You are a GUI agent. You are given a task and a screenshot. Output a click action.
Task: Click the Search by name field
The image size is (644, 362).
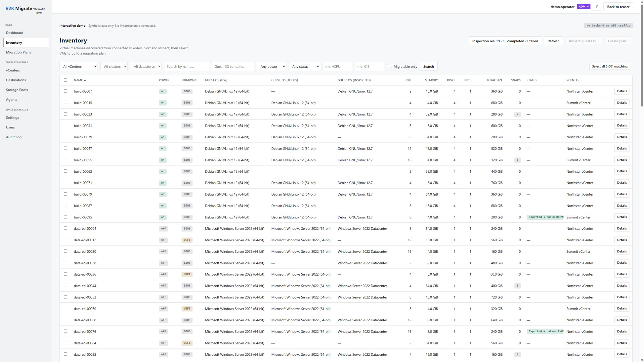pos(186,67)
